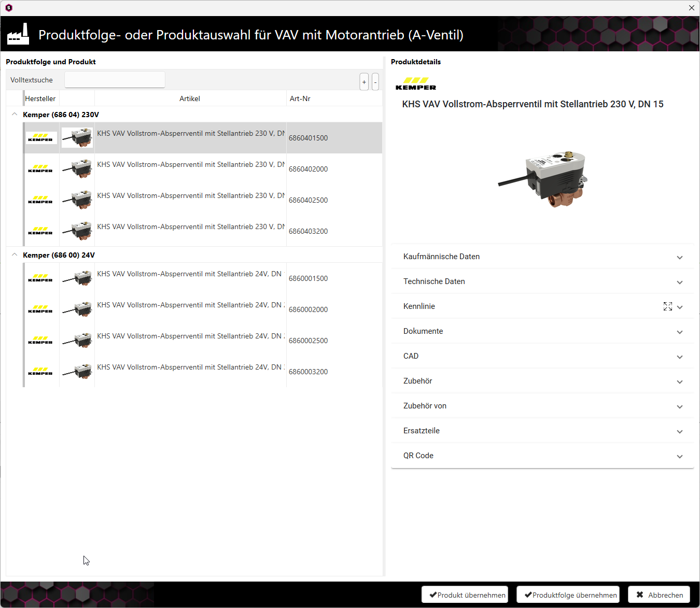Click Kemper logo in row 6860401500
The width and height of the screenshot is (700, 608).
41,138
